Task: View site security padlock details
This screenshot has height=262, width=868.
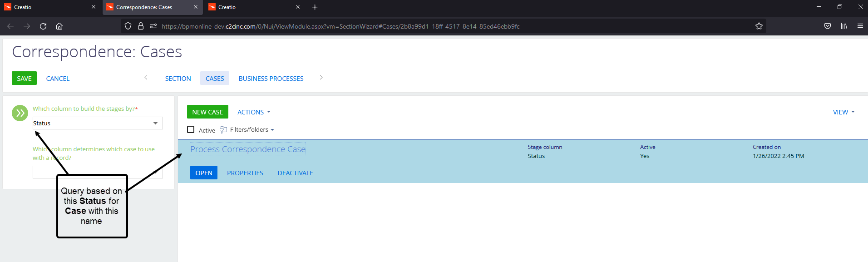Action: [141, 26]
